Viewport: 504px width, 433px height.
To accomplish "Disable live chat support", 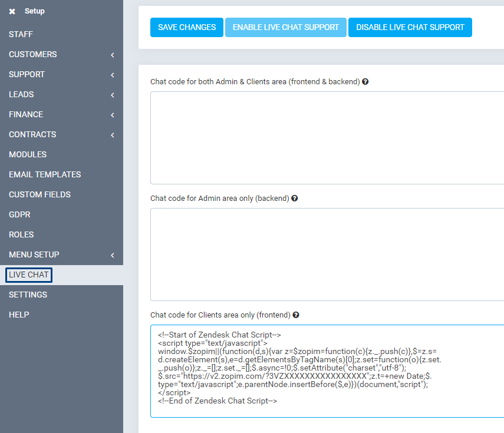I will [410, 27].
